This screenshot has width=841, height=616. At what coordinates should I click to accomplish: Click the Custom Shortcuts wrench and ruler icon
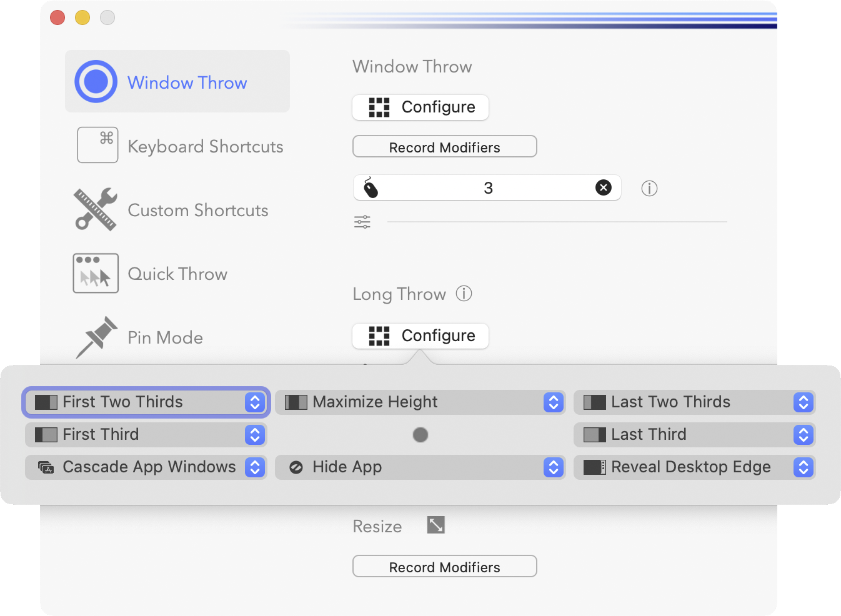96,209
